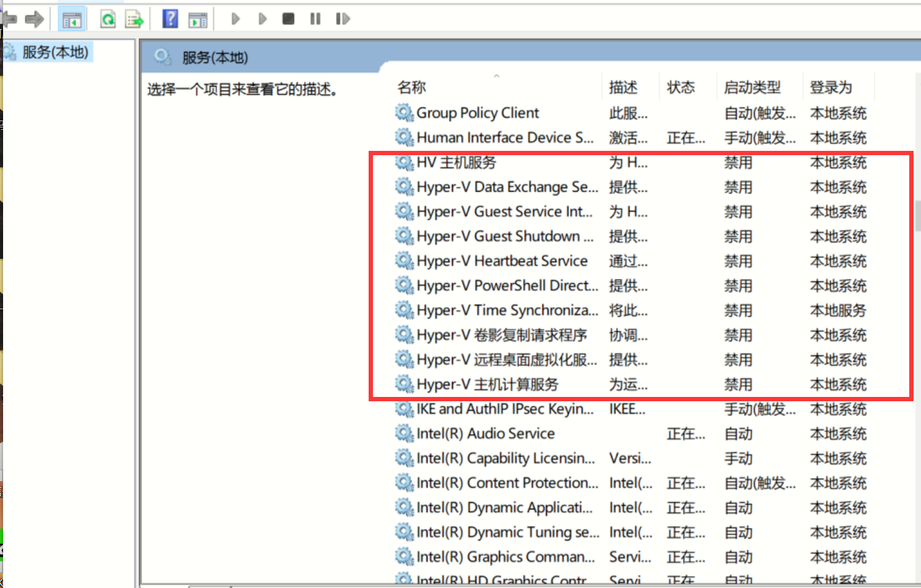Select the Intel(R) Capability Licensin... service name
Screen dimensions: 921x588
pyautogui.click(x=506, y=459)
